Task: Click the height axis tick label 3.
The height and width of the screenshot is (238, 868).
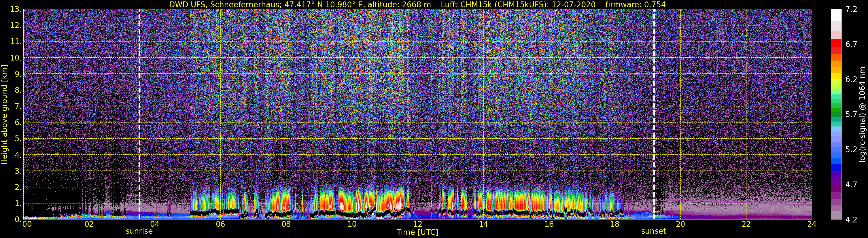Action: (x=18, y=171)
